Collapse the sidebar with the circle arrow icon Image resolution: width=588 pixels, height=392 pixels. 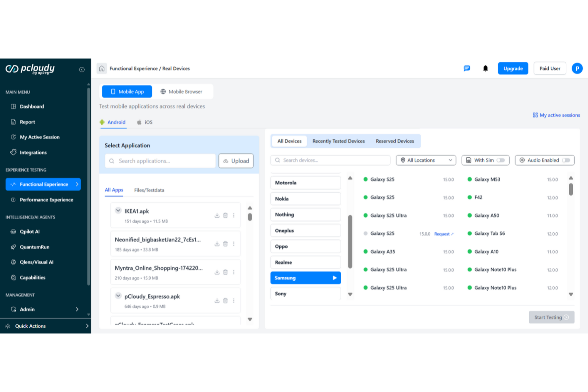[82, 70]
